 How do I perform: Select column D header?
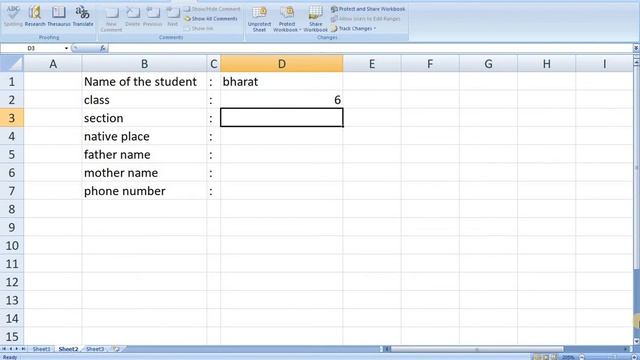point(282,64)
